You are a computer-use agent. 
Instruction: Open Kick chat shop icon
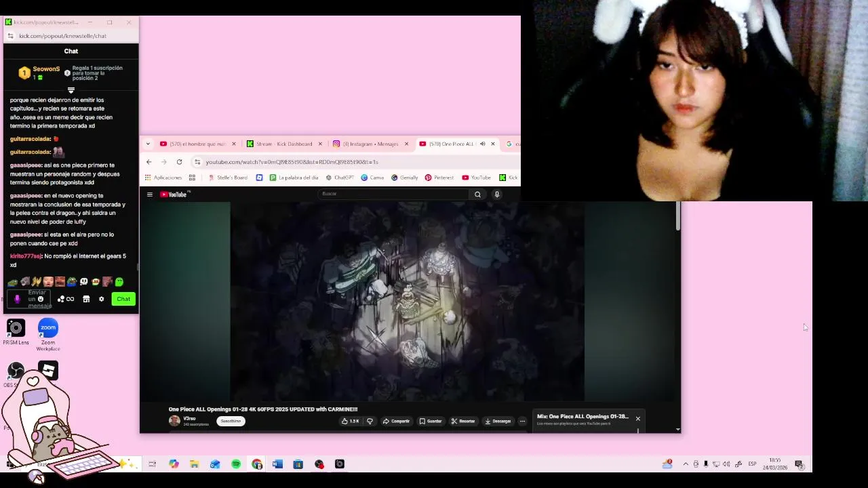coord(86,299)
